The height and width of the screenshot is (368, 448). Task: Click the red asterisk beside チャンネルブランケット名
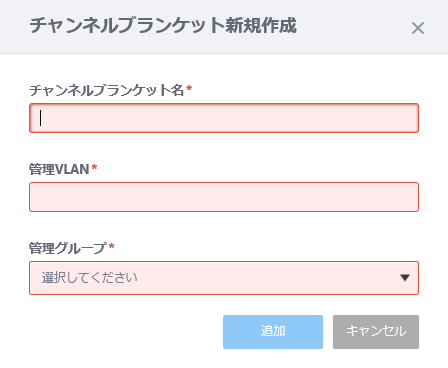coord(189,88)
